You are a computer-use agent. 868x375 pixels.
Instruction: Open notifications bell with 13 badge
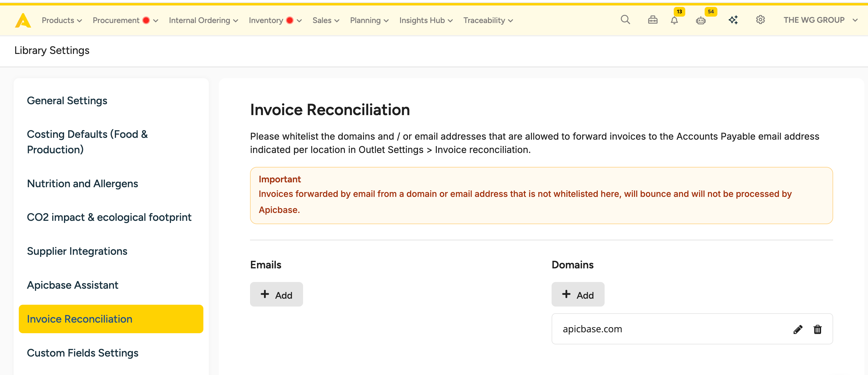(x=674, y=20)
